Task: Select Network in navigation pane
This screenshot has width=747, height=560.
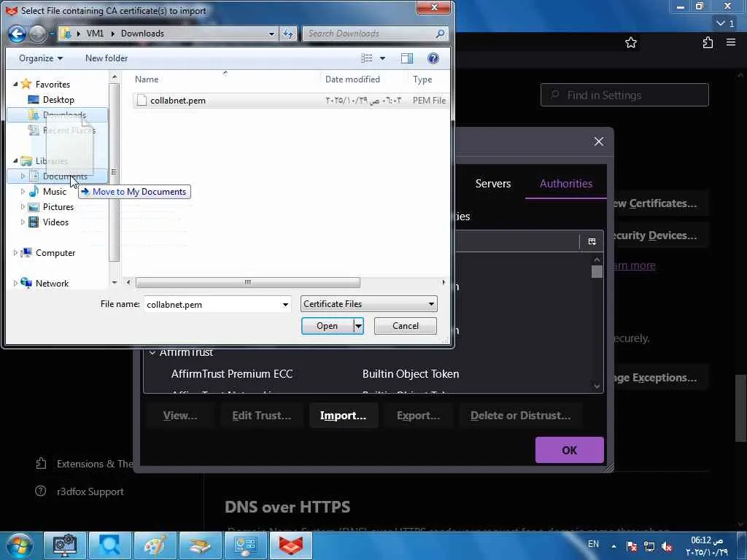Action: point(52,284)
